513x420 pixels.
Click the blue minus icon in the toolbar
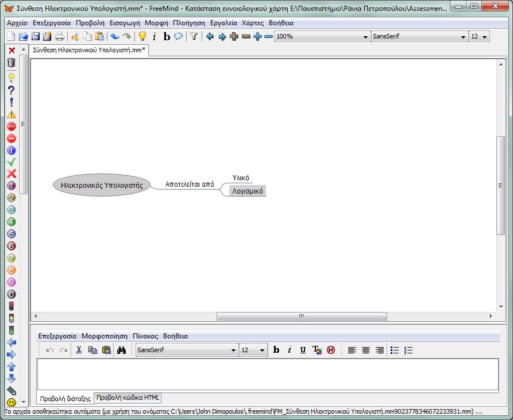[269, 37]
